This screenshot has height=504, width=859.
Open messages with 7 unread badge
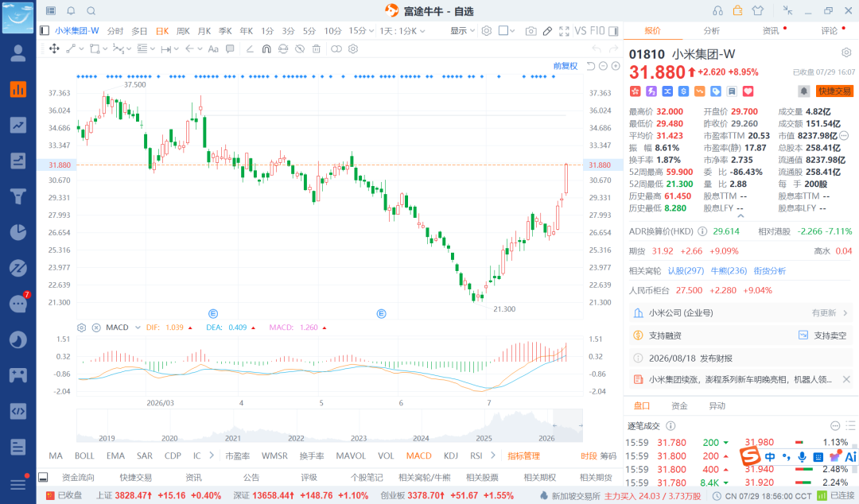point(18,303)
